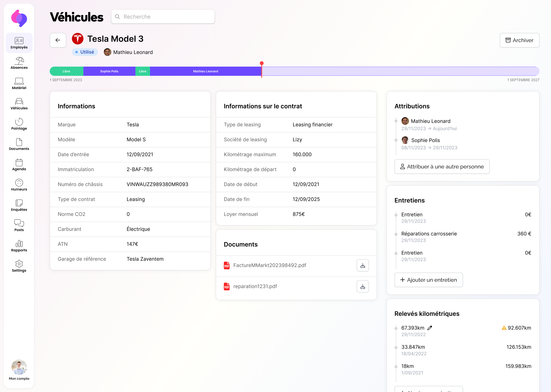
Task: Click PDF icon of FactureMMarkt202398492.pdf
Action: [x=227, y=265]
